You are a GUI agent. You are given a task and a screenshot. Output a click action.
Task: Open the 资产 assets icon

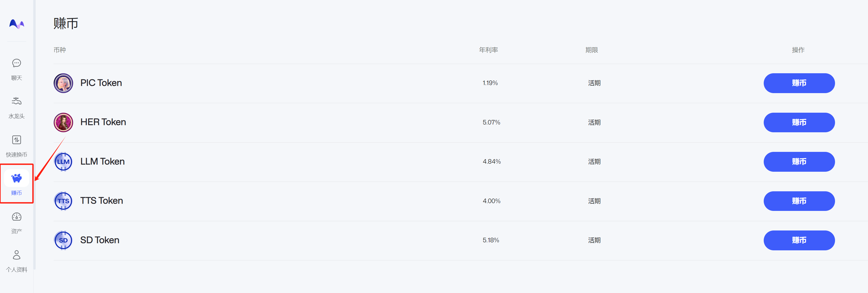[17, 217]
